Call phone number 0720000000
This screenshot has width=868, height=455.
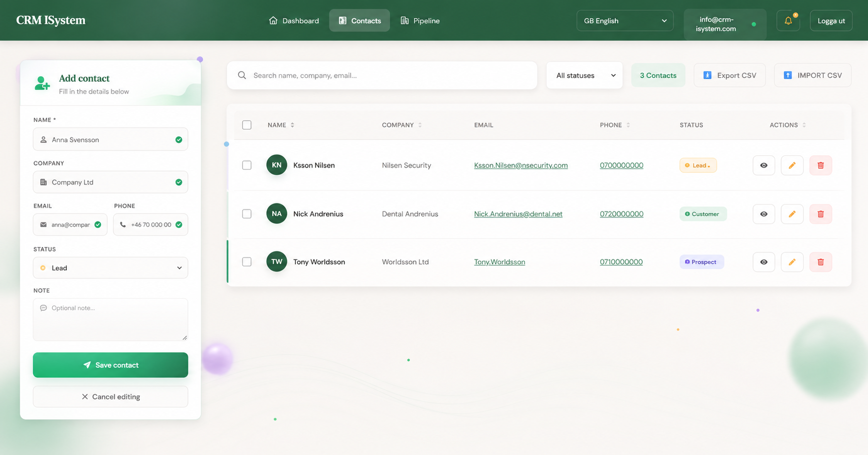point(621,214)
